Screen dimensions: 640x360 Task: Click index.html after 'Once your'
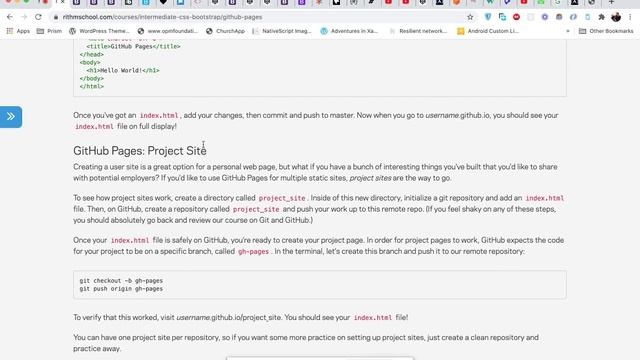pyautogui.click(x=130, y=240)
